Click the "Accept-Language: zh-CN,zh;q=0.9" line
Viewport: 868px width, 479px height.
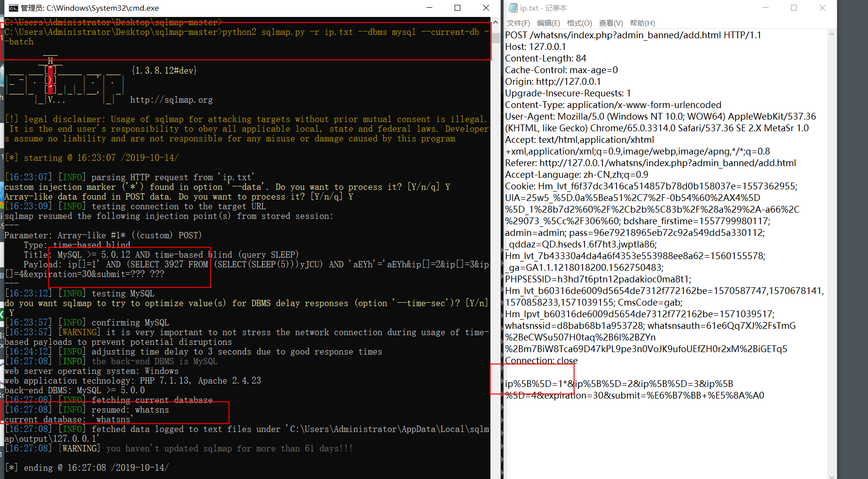tap(577, 174)
